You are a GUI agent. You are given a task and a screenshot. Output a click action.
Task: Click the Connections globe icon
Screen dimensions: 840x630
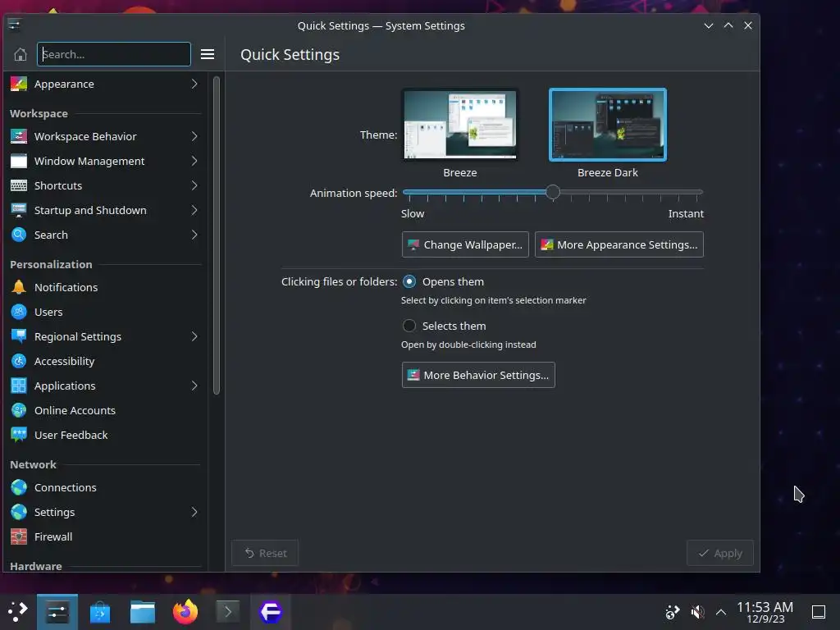[19, 488]
